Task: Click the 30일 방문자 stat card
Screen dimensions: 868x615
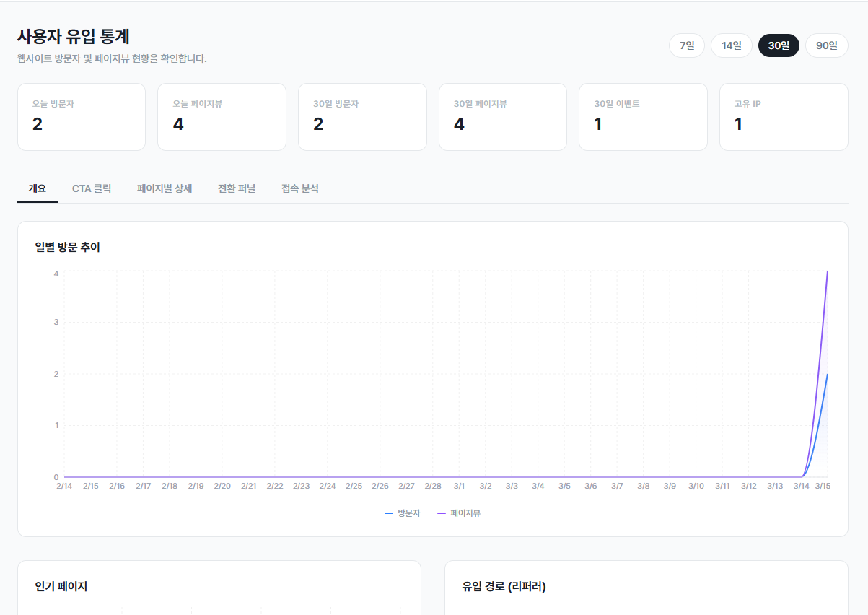Action: [362, 117]
